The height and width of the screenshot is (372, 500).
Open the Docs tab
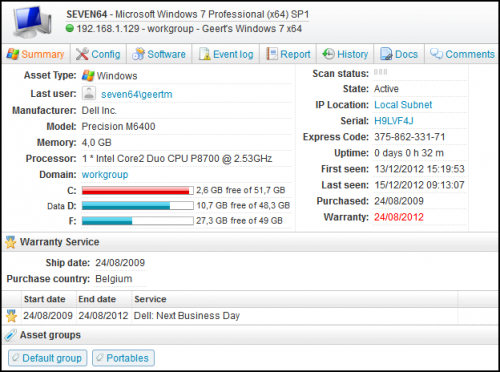pyautogui.click(x=399, y=54)
